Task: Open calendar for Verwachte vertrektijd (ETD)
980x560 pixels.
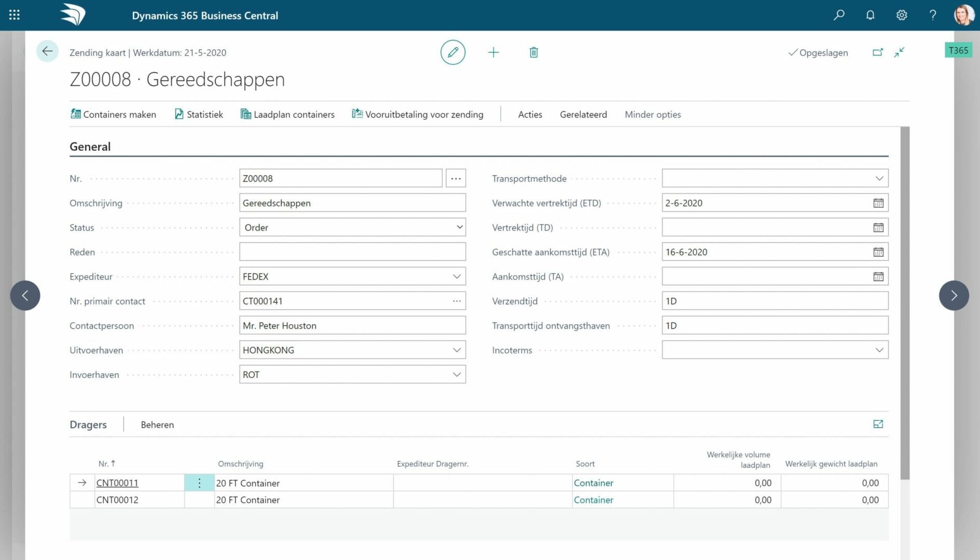Action: click(878, 203)
